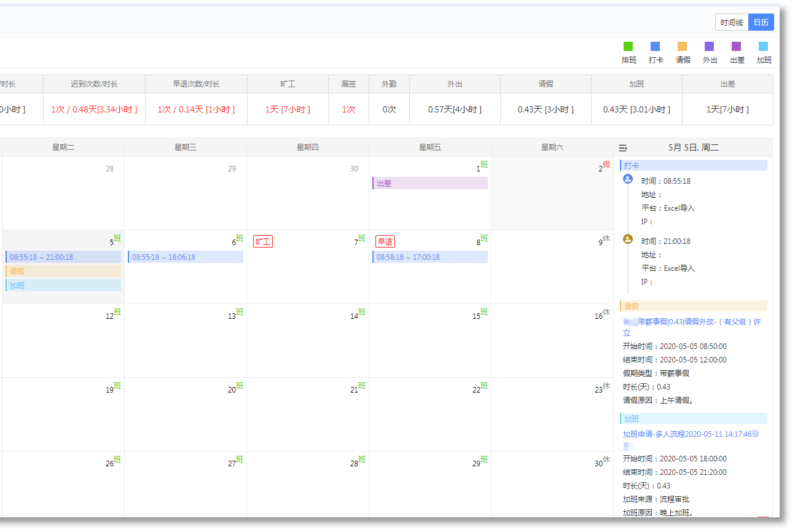Select the 请假 event on May 5

(x=63, y=271)
